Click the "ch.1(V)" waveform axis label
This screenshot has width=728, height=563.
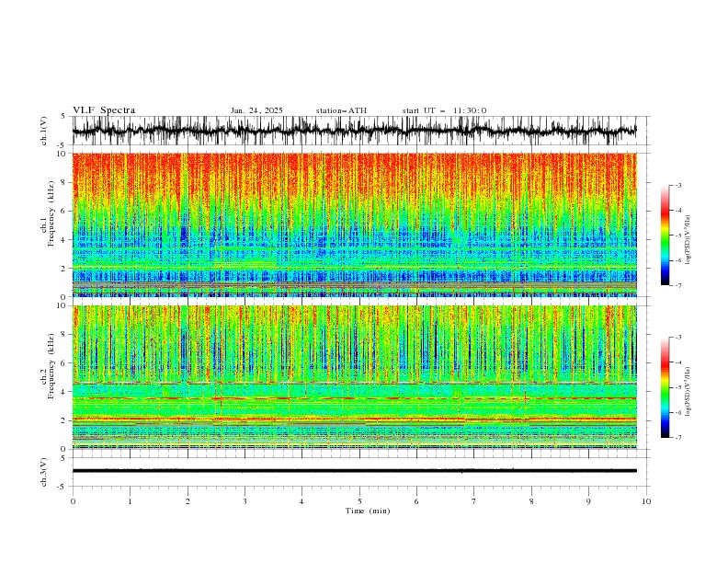(44, 131)
